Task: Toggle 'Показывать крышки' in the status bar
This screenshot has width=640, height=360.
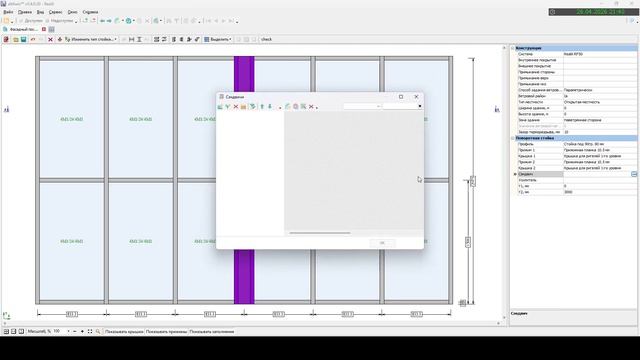Action: (x=124, y=332)
